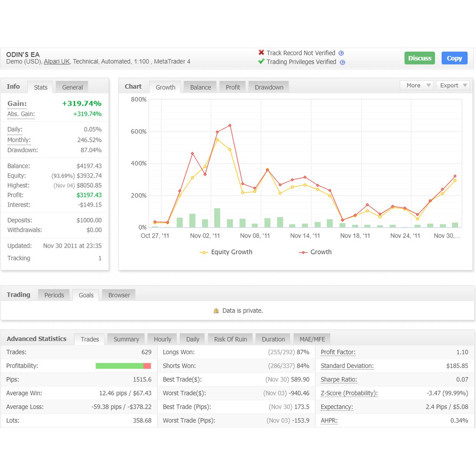
Task: Toggle Equity Growth series in chart legend
Action: (226, 252)
